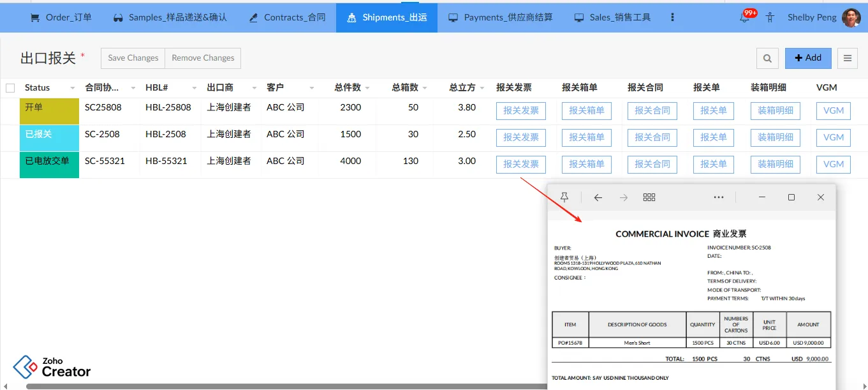Open the 客户 column filter dropdown

point(311,87)
